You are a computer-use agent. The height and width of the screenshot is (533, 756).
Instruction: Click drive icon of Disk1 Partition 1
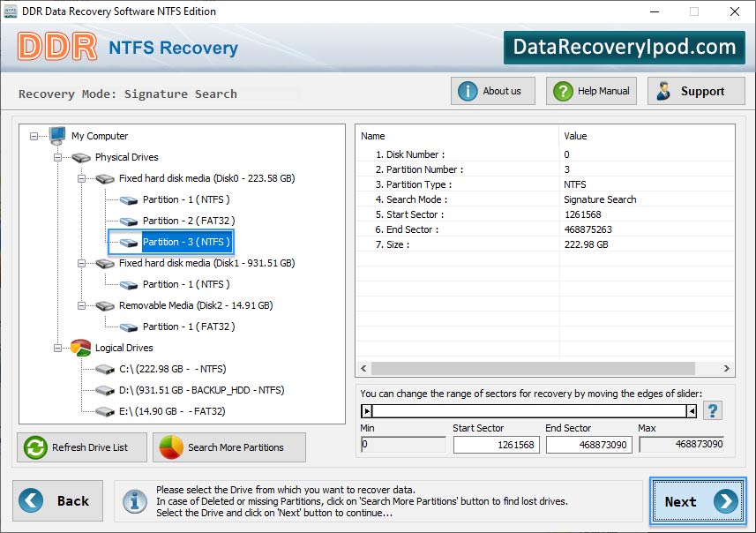[129, 285]
